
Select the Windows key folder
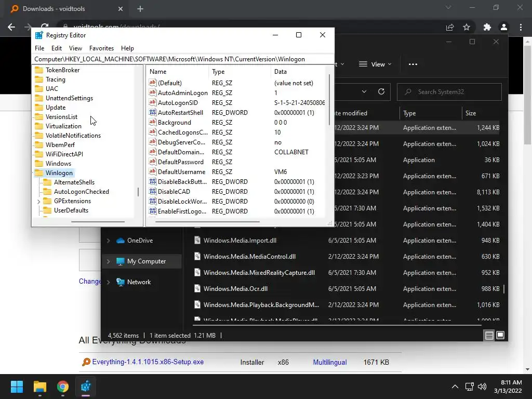pos(58,164)
